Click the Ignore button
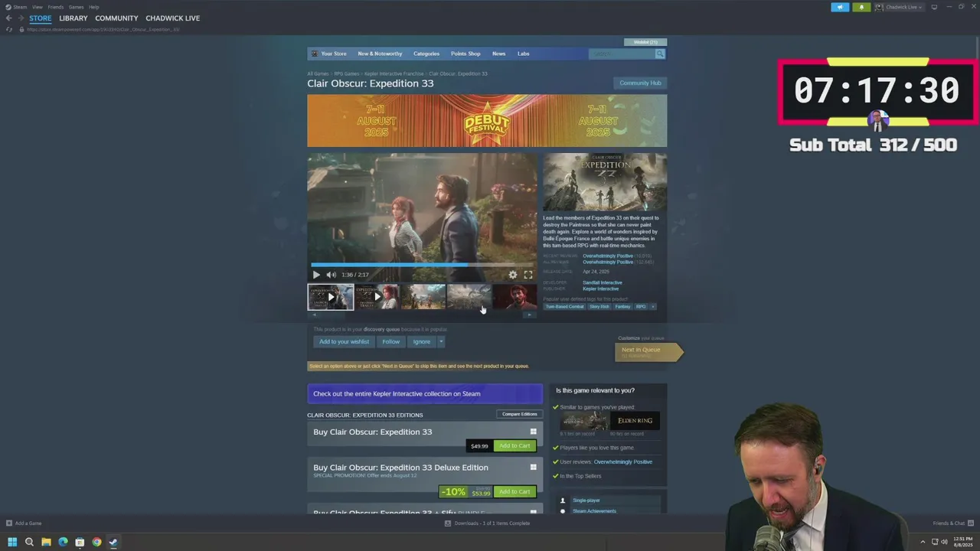The width and height of the screenshot is (980, 551). tap(421, 341)
